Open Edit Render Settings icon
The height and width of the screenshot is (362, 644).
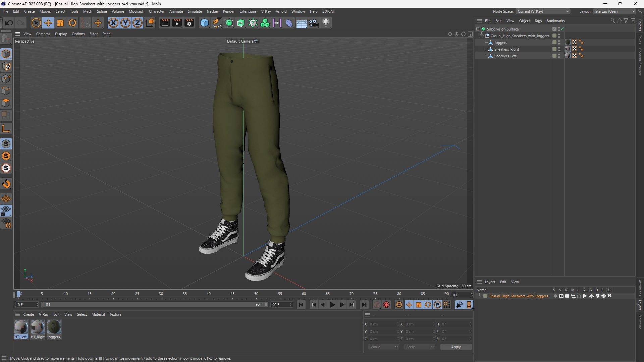(190, 23)
